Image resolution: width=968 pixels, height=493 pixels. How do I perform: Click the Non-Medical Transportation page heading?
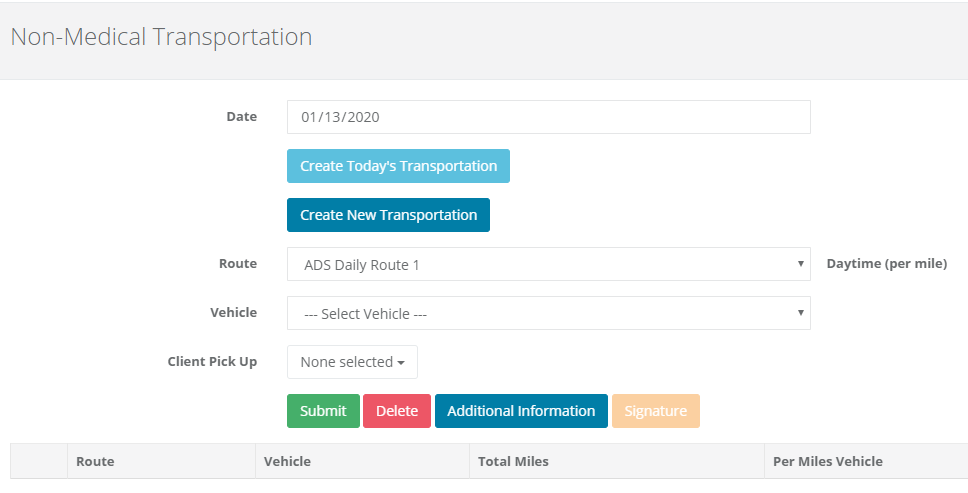click(161, 37)
